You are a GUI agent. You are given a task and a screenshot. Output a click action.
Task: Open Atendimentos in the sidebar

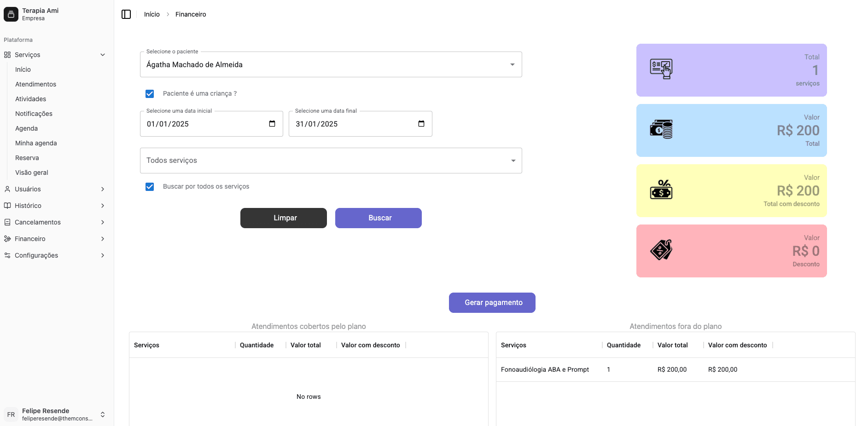[x=36, y=84]
